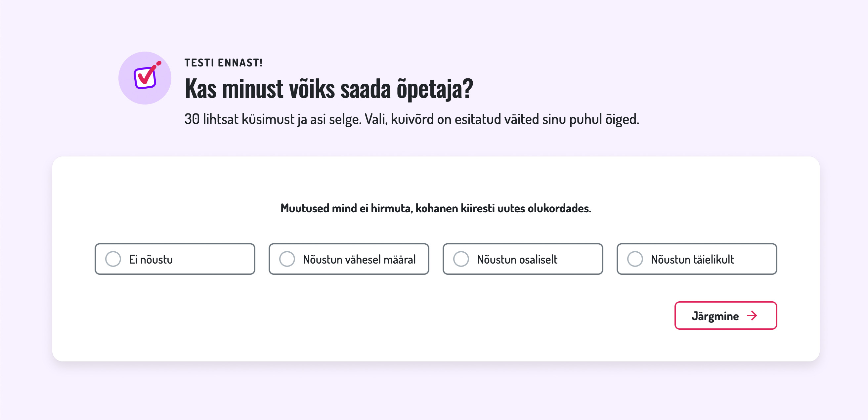Mark the "Nõustun täielikult" radio circle
The width and height of the screenshot is (868, 420).
pyautogui.click(x=635, y=259)
